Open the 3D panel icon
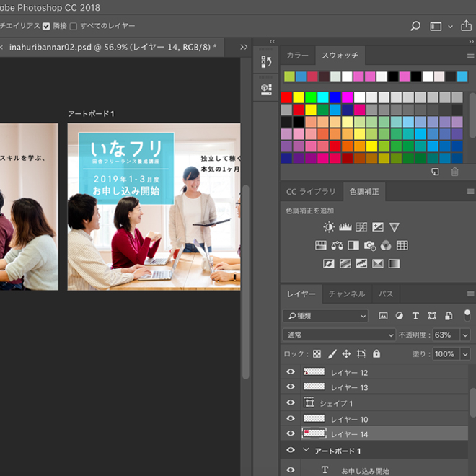 tap(266, 89)
